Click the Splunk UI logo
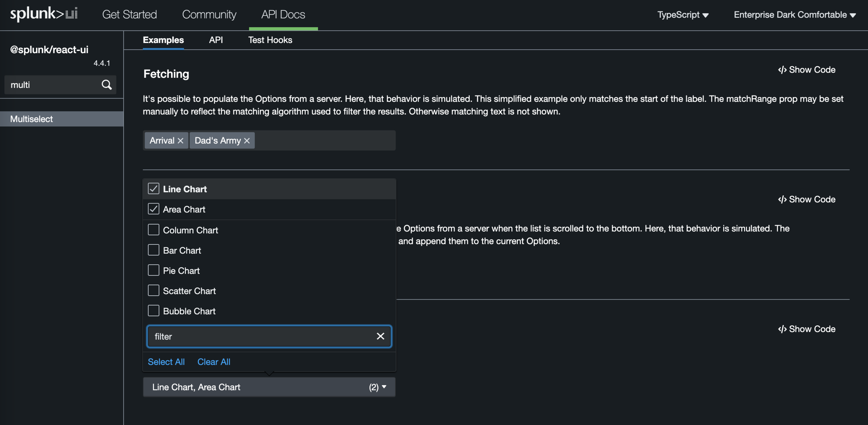868x425 pixels. 44,14
